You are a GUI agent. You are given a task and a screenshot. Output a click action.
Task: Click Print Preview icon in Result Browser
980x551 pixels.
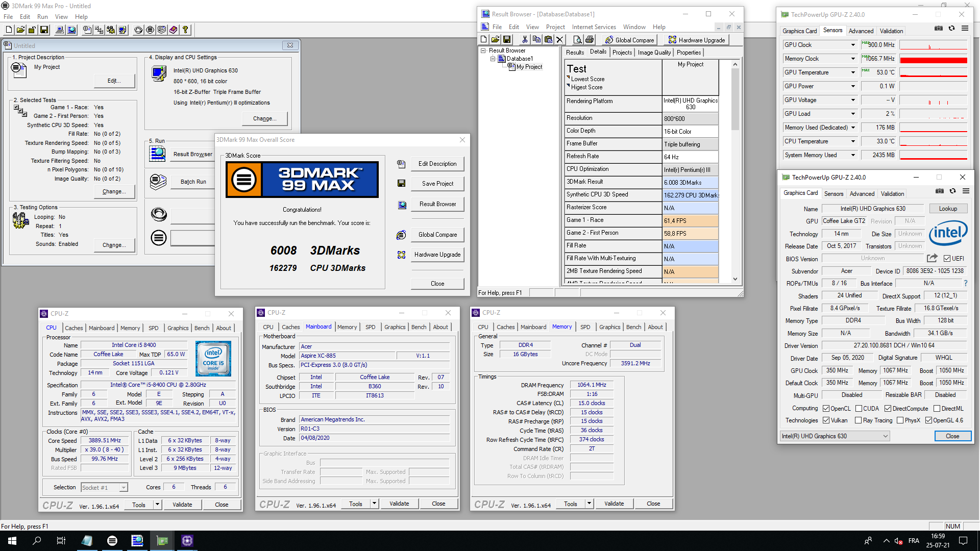click(577, 40)
